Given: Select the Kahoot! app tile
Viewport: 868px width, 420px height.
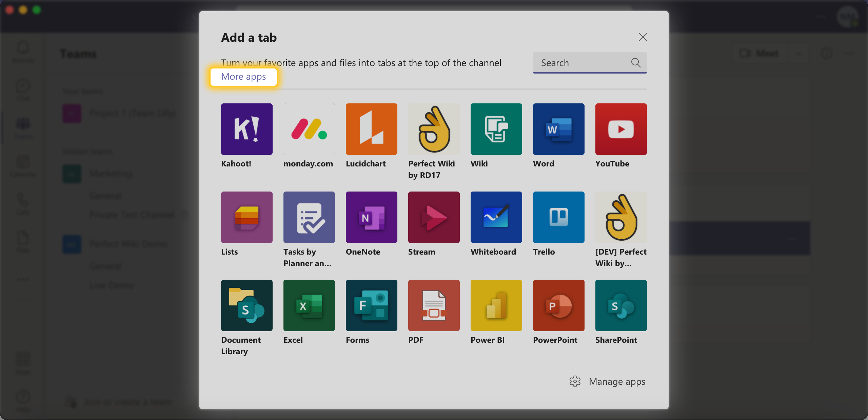Looking at the screenshot, I should pyautogui.click(x=246, y=129).
